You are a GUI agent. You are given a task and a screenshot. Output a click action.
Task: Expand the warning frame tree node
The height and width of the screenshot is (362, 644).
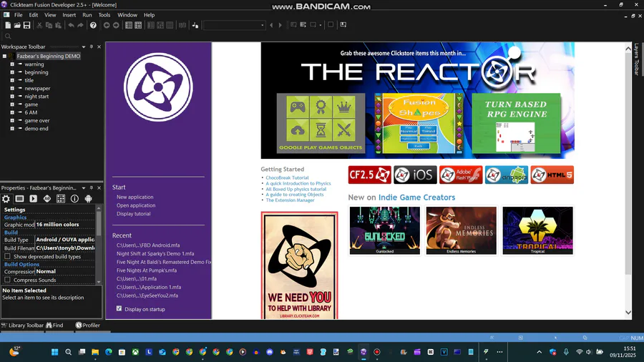click(x=12, y=64)
